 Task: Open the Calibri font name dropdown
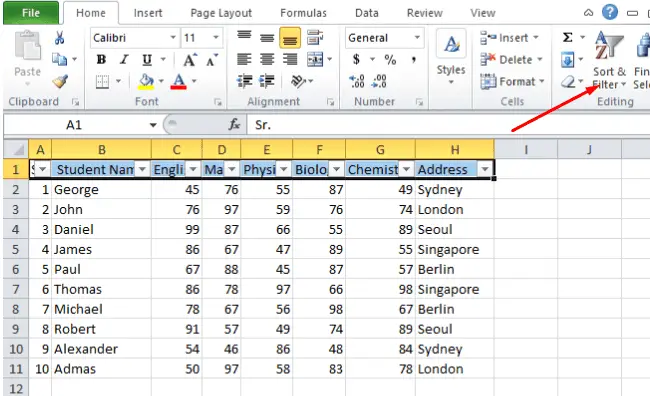(173, 38)
